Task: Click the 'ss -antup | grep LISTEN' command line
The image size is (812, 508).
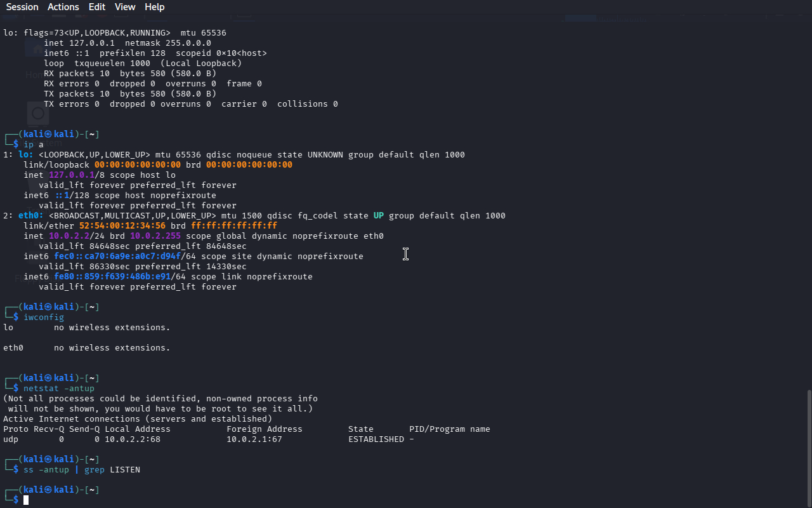Action: coord(81,470)
